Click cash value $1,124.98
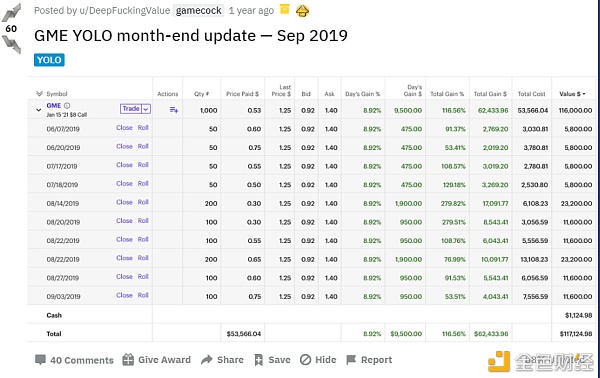The height and width of the screenshot is (378, 600). pos(579,315)
